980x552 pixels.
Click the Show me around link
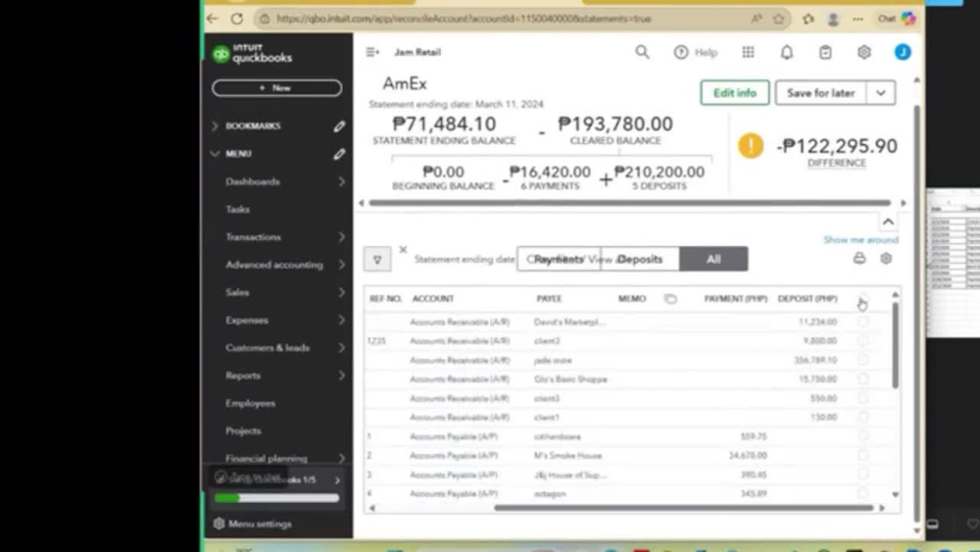[x=860, y=240]
